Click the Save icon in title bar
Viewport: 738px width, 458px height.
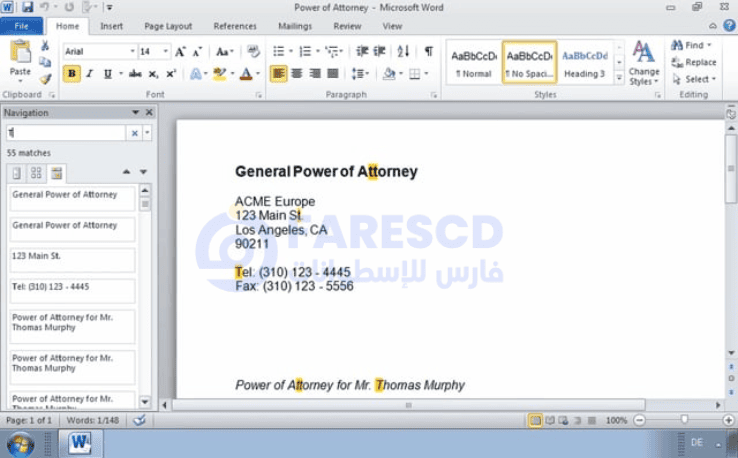point(27,7)
